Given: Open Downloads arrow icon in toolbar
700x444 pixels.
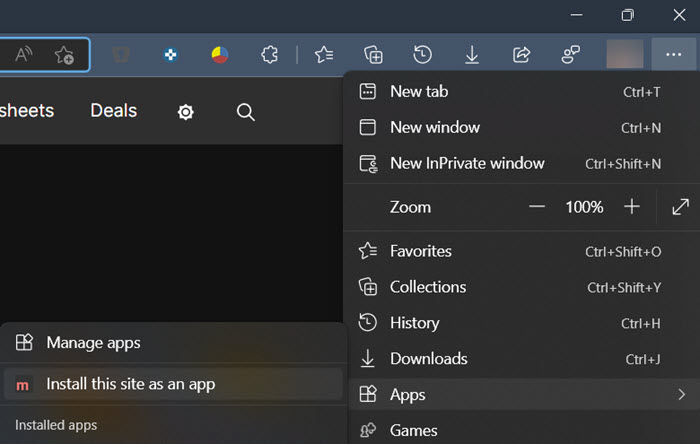Looking at the screenshot, I should (x=472, y=55).
